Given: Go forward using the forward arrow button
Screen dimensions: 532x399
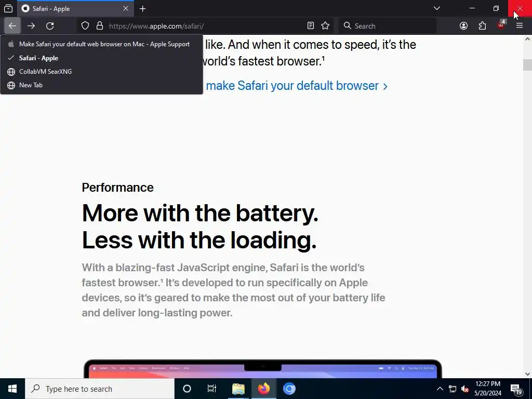Looking at the screenshot, I should (x=31, y=26).
